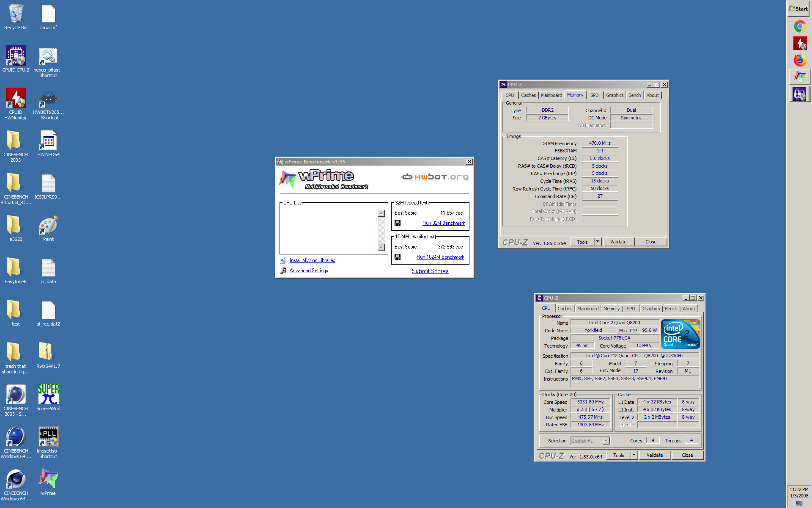Click Close button in processor CPU-Z window
The height and width of the screenshot is (508, 812).
[687, 456]
